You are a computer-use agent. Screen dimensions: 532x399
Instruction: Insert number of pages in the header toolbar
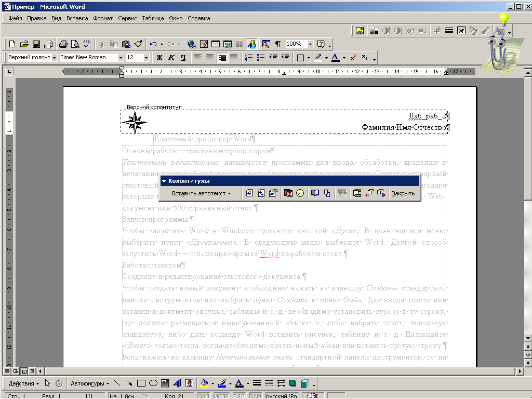click(x=261, y=193)
